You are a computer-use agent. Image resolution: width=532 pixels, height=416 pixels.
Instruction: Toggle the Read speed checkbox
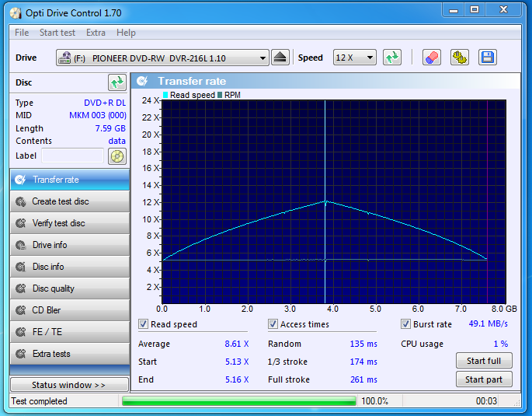143,324
